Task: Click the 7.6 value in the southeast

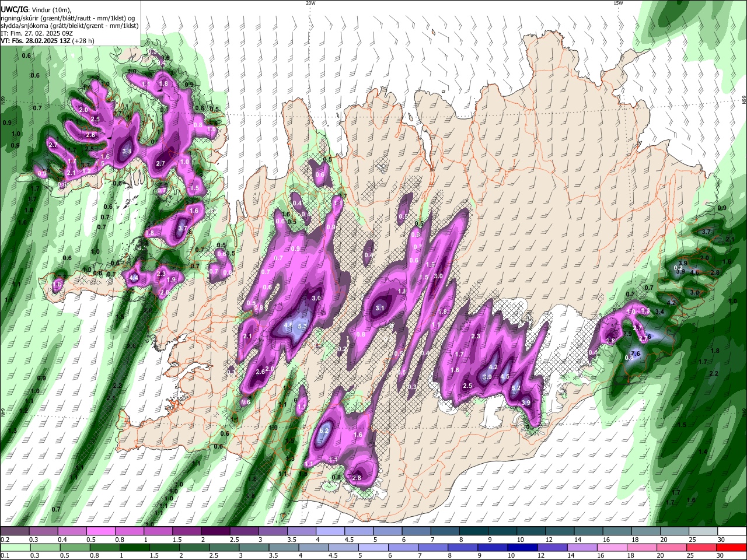Action: [636, 353]
